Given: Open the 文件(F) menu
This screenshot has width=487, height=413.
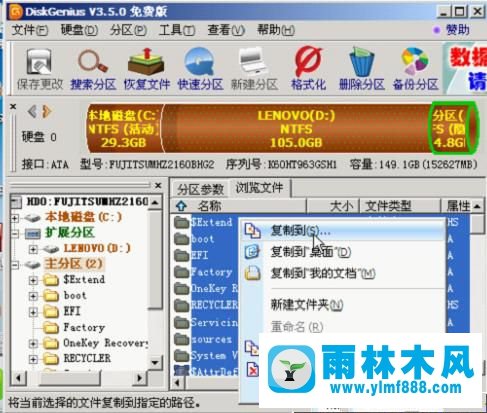Looking at the screenshot, I should [x=30, y=30].
